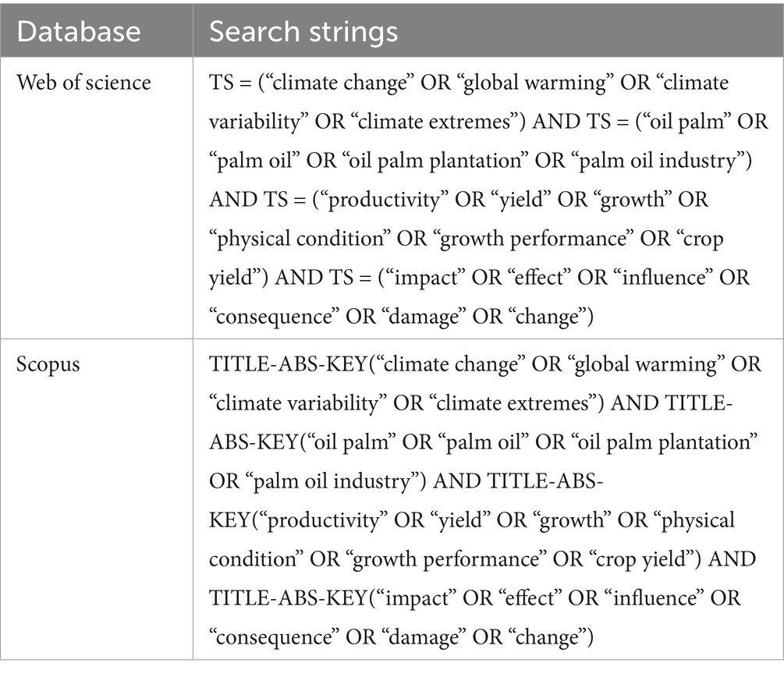Click "oil palm plantation" in Scopus row
Screen dimensions: 784x674
[664, 442]
